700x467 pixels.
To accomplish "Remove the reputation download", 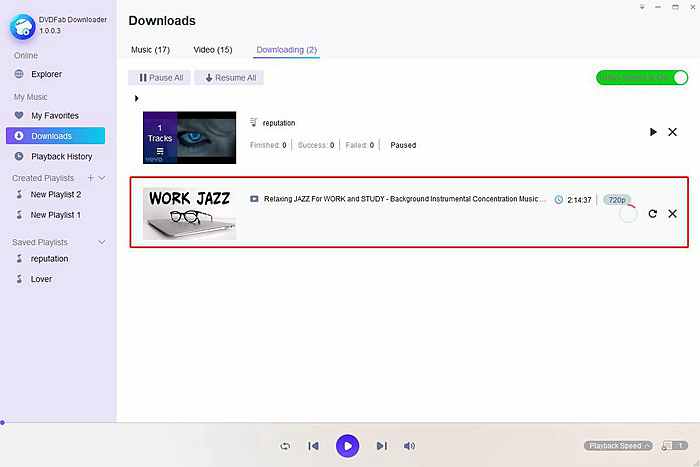I will pyautogui.click(x=672, y=132).
